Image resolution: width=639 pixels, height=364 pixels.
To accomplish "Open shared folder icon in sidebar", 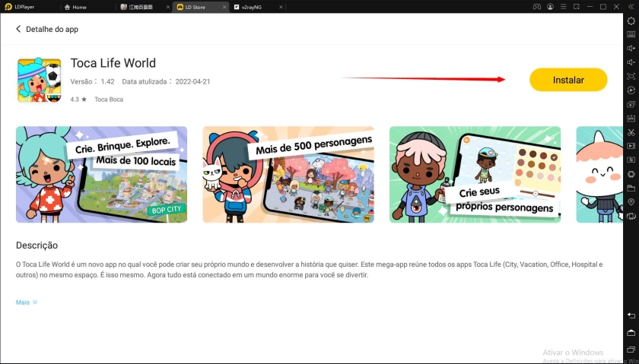I will click(x=631, y=188).
